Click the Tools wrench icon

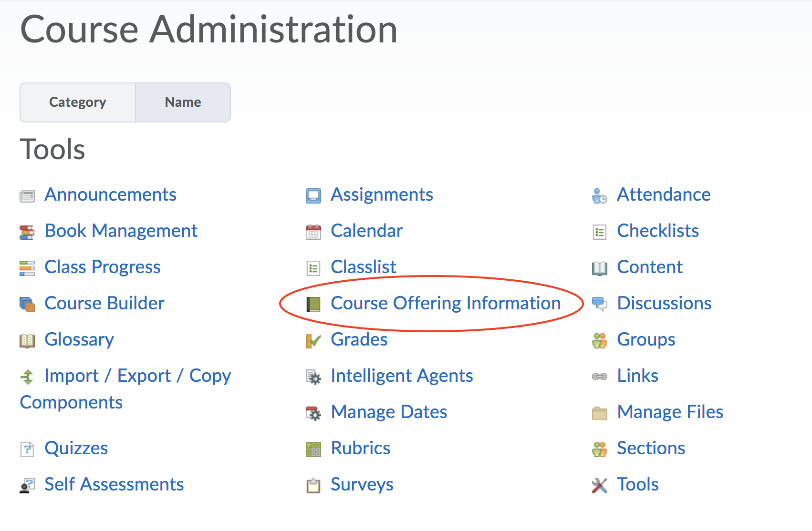599,486
